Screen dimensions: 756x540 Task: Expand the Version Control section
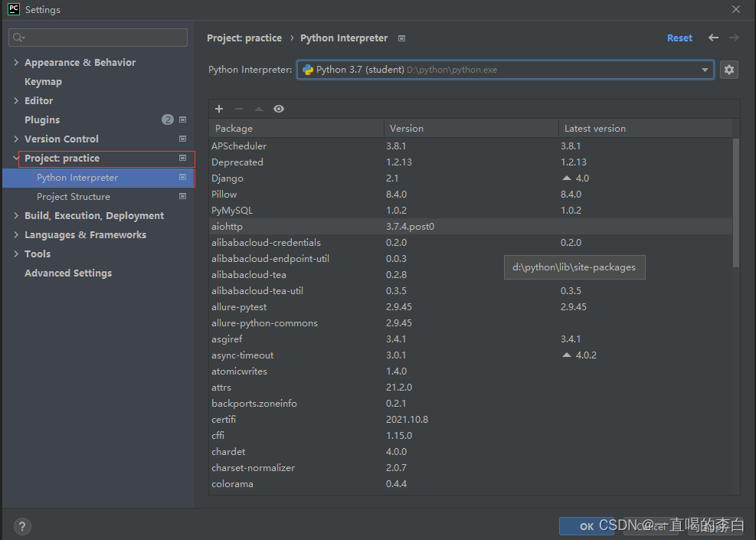(x=16, y=139)
